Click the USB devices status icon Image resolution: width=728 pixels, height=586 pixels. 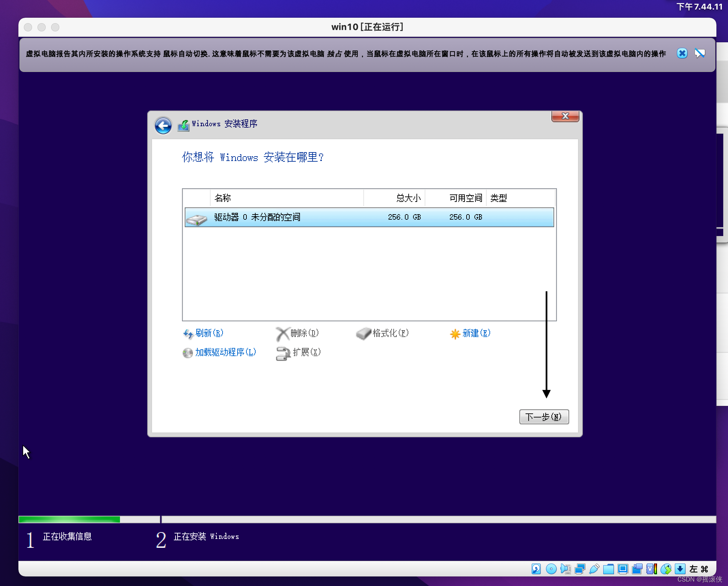(594, 569)
